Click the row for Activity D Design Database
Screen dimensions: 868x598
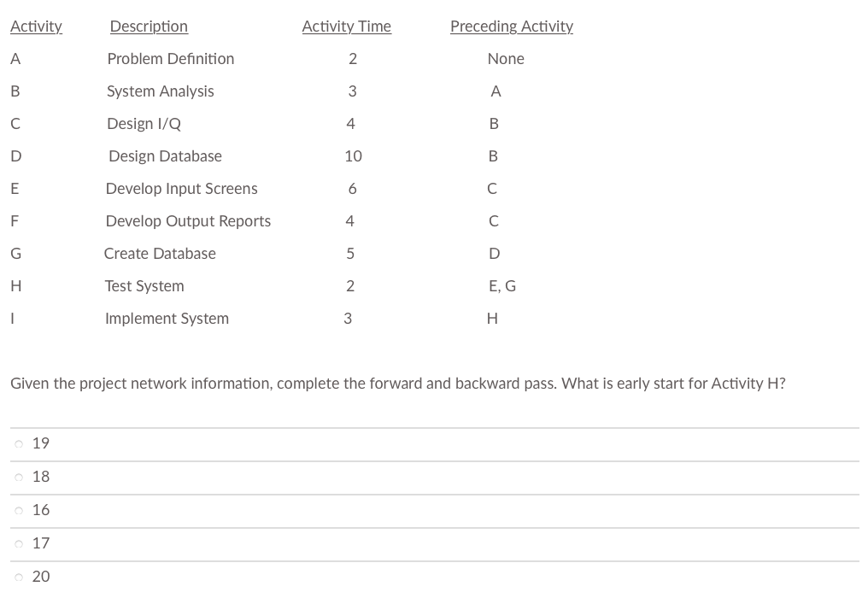click(164, 156)
